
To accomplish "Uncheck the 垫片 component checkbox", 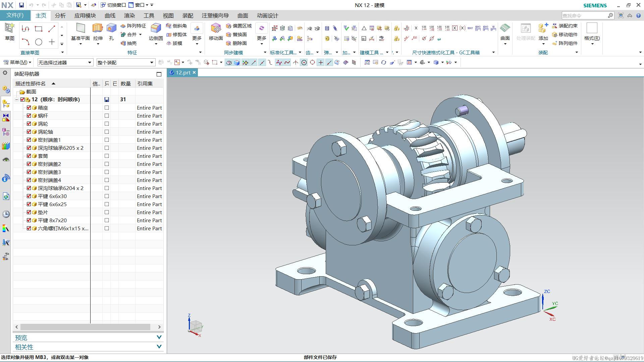I will coord(29,212).
